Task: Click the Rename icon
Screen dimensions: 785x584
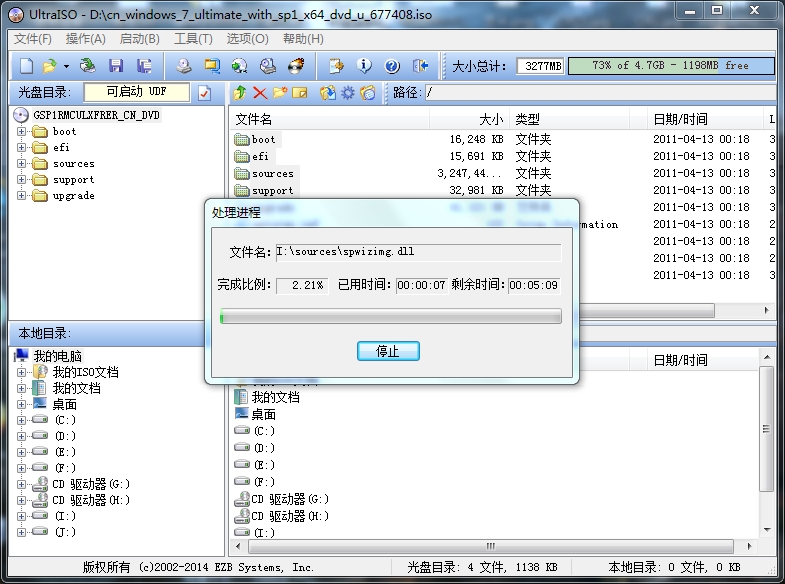Action: click(299, 93)
